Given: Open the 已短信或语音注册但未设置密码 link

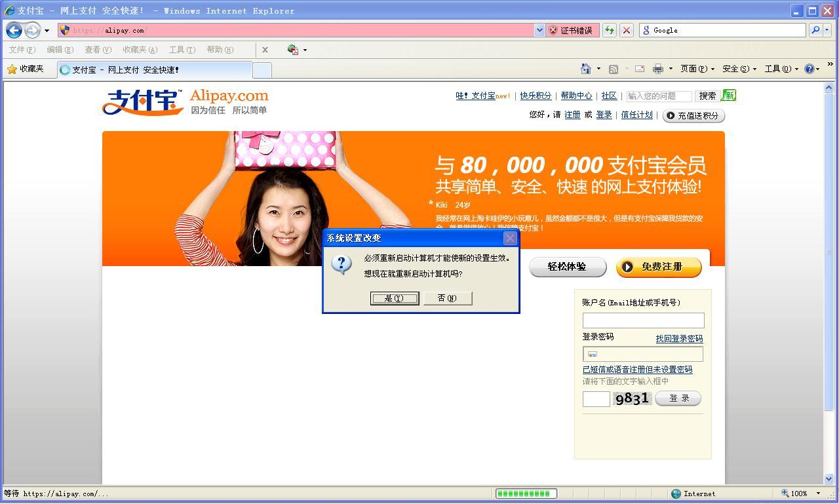Looking at the screenshot, I should click(x=637, y=370).
